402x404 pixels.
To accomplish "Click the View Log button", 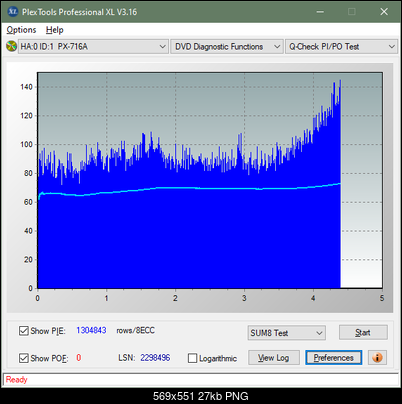I will 274,358.
